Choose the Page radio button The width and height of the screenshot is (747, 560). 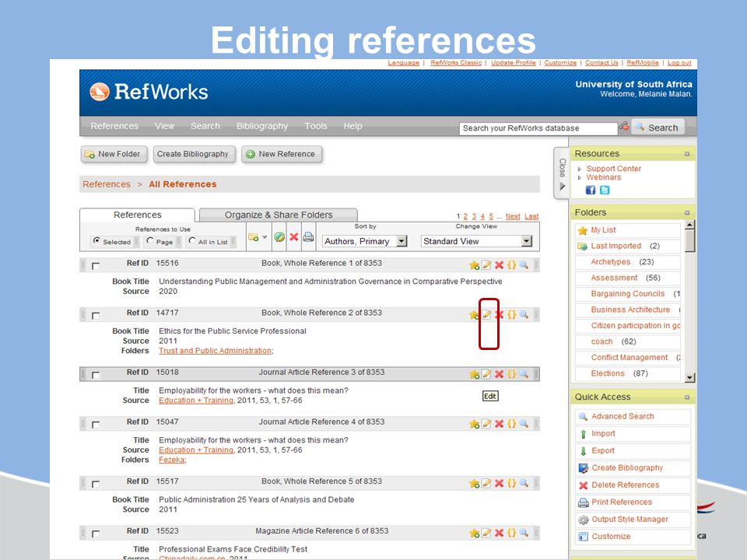pyautogui.click(x=150, y=240)
